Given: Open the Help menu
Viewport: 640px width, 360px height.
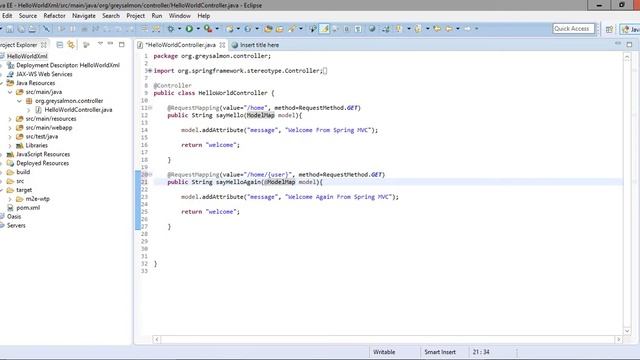Looking at the screenshot, I should (203, 16).
